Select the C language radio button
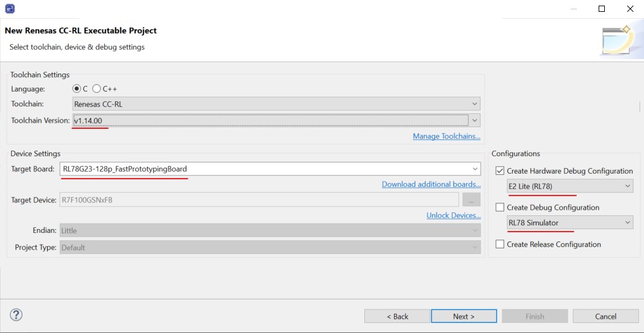 click(x=76, y=89)
